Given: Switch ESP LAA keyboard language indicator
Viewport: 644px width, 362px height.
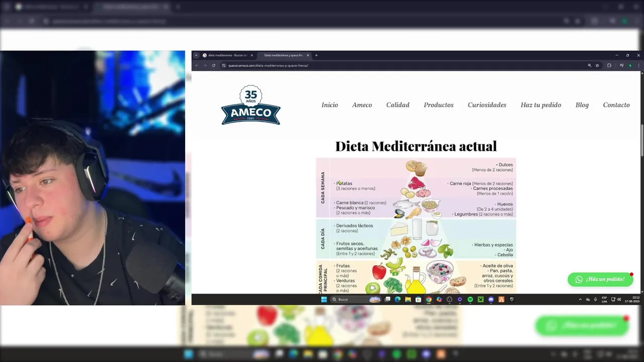Looking at the screenshot, I should 604,299.
